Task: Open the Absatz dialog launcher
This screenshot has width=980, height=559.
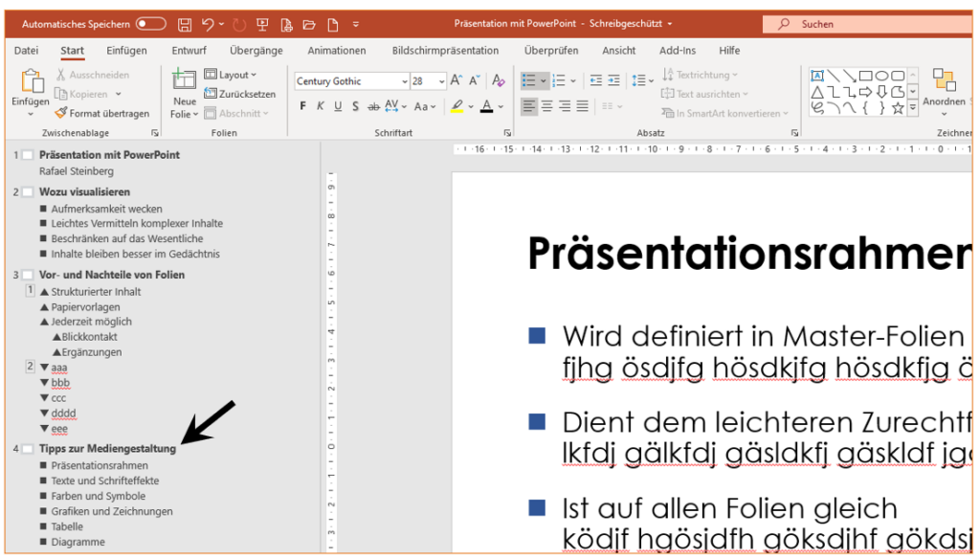Action: click(x=795, y=133)
